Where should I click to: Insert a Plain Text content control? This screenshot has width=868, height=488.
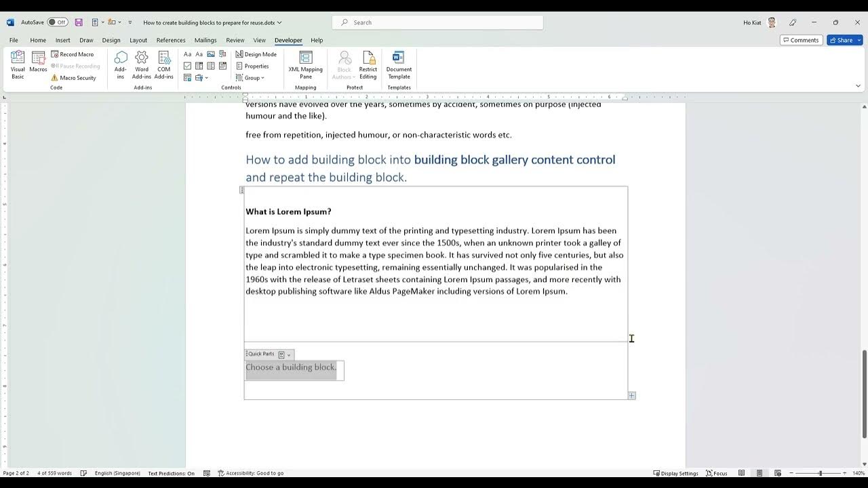pyautogui.click(x=199, y=54)
